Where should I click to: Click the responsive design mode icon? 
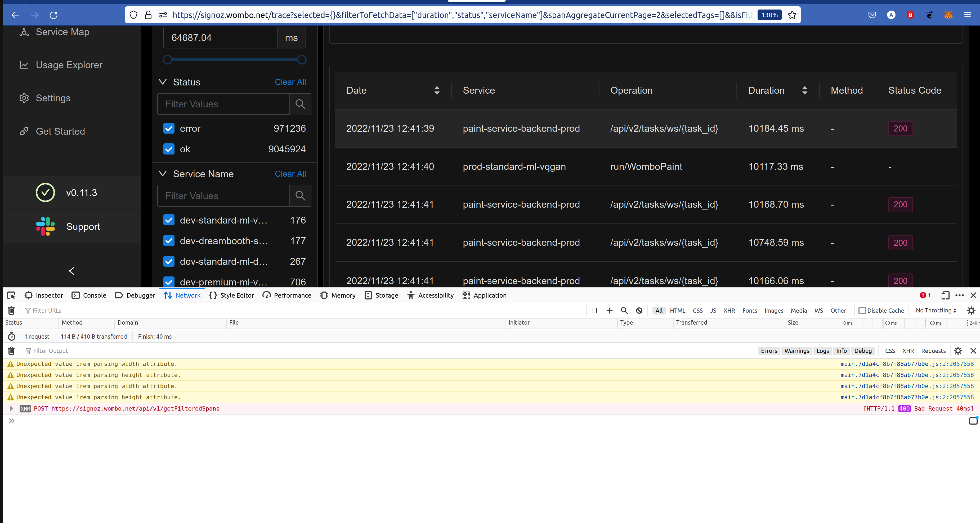[945, 295]
